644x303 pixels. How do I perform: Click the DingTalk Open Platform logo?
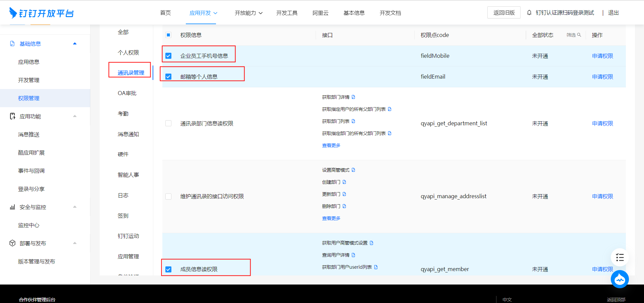coord(41,13)
